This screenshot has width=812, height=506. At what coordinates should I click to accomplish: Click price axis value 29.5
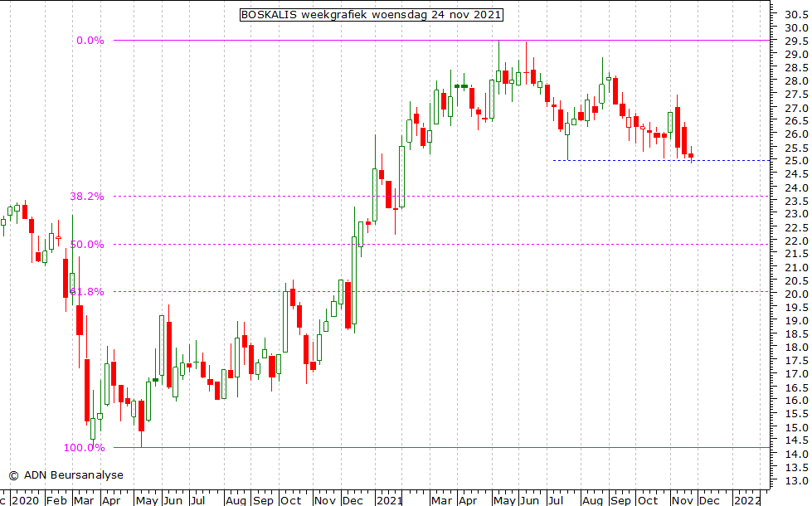pos(796,41)
